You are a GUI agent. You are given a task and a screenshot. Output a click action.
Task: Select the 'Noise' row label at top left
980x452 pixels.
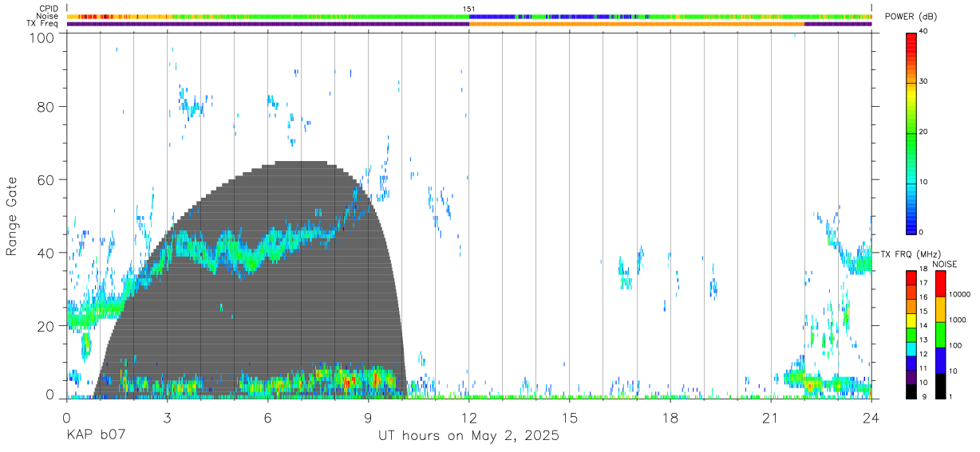pos(48,16)
